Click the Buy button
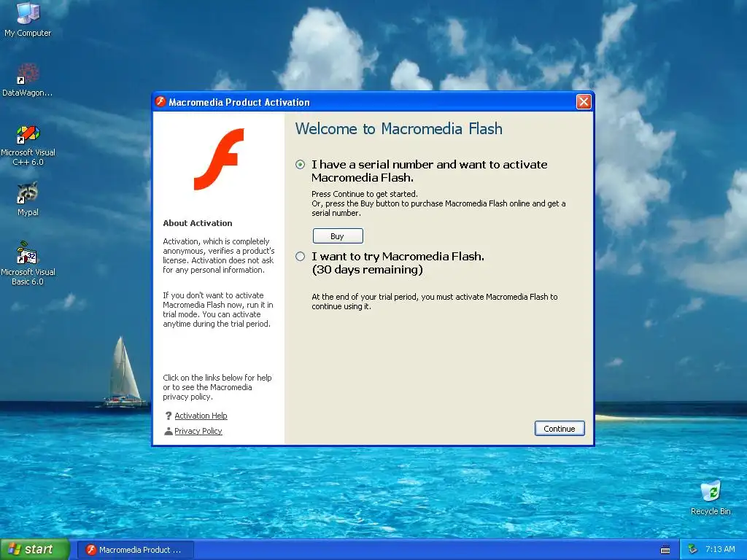 coord(338,236)
